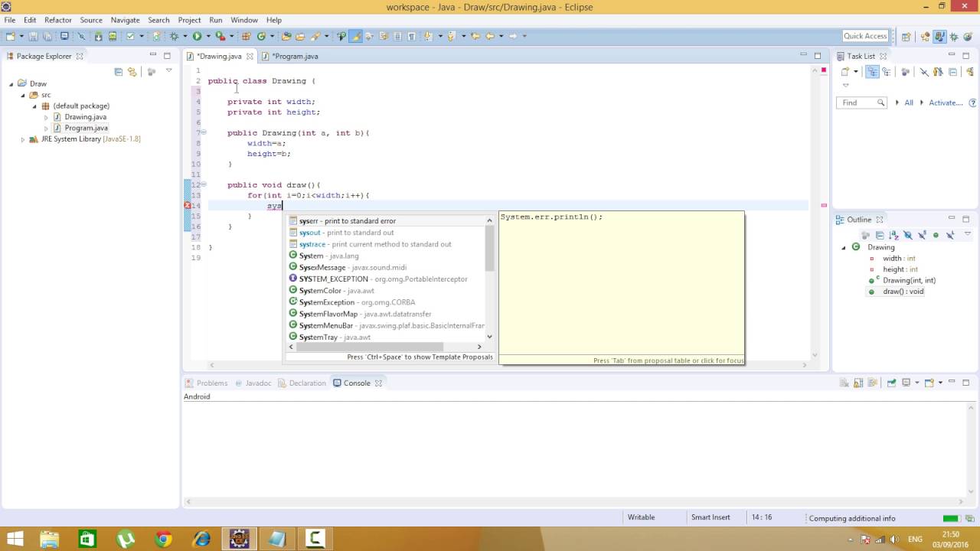Viewport: 980px width, 551px height.
Task: Open Chrome from the Windows taskbar
Action: (x=163, y=540)
